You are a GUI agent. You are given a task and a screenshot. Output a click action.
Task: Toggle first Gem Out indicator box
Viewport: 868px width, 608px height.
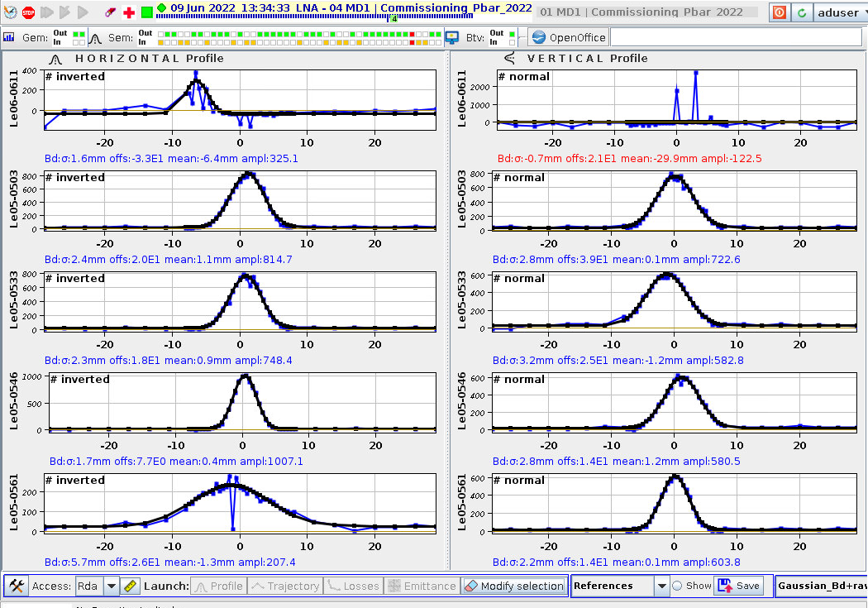(x=76, y=34)
